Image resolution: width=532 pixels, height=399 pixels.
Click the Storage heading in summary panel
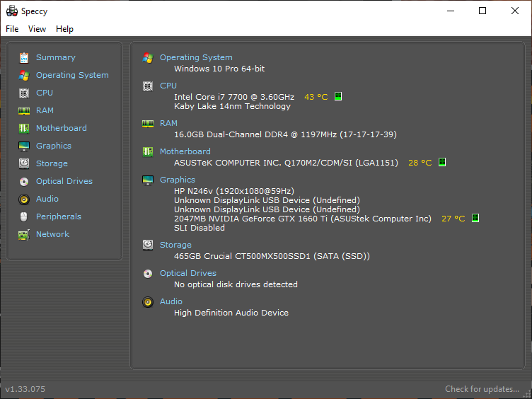click(x=175, y=245)
